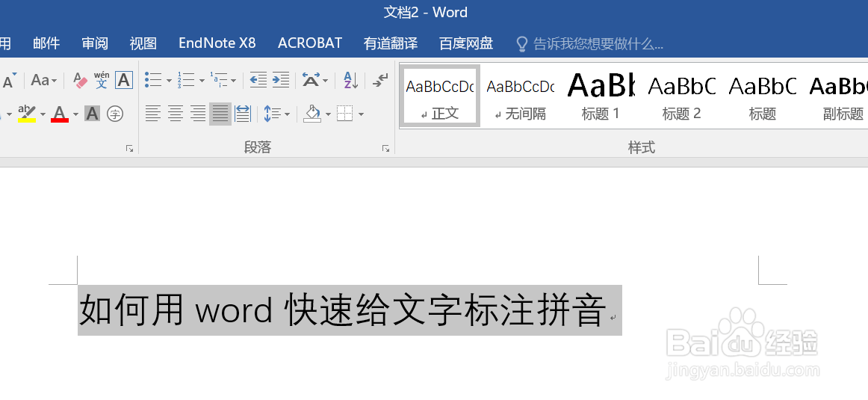Expand the borders dropdown arrow
868x400 pixels.
click(x=361, y=114)
